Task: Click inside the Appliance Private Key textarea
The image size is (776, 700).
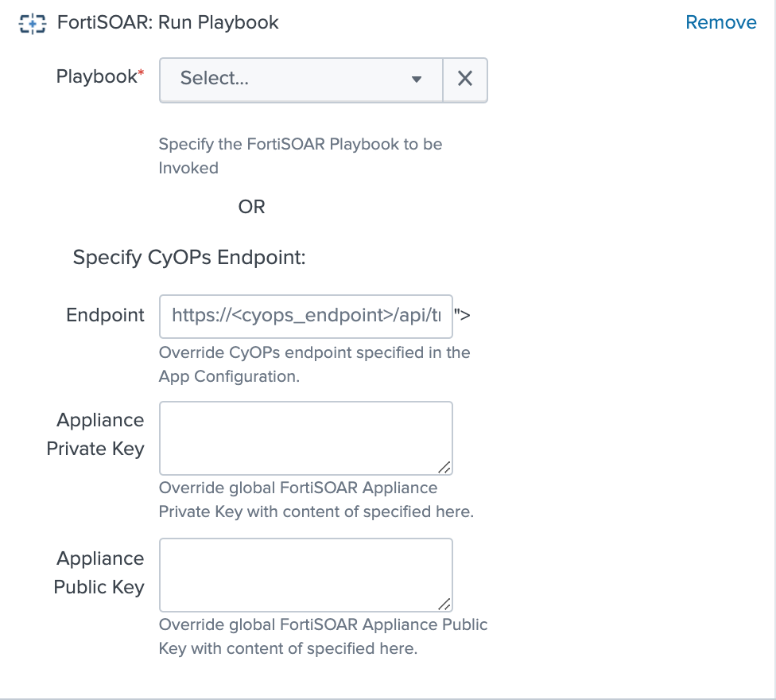Action: pyautogui.click(x=306, y=438)
